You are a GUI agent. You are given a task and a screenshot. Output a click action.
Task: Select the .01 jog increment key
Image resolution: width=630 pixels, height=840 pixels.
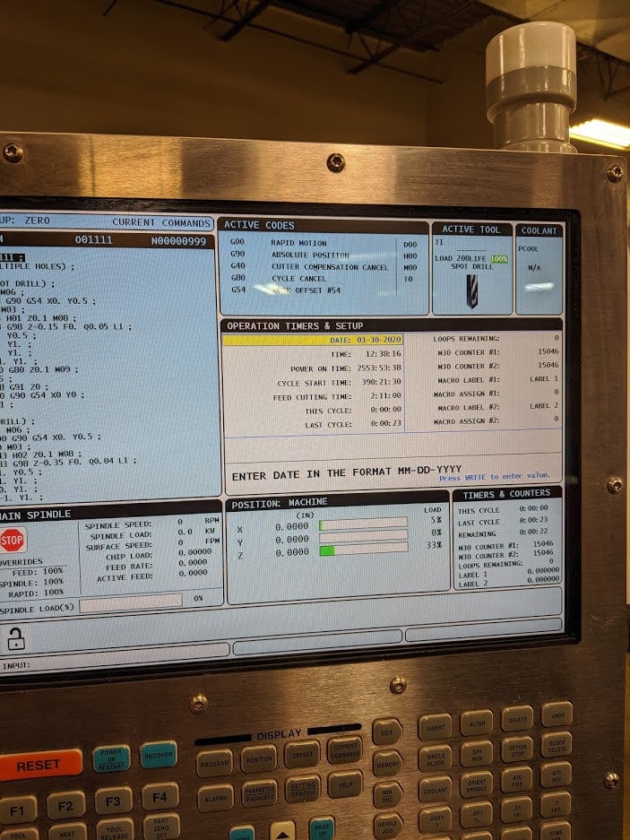click(517, 810)
